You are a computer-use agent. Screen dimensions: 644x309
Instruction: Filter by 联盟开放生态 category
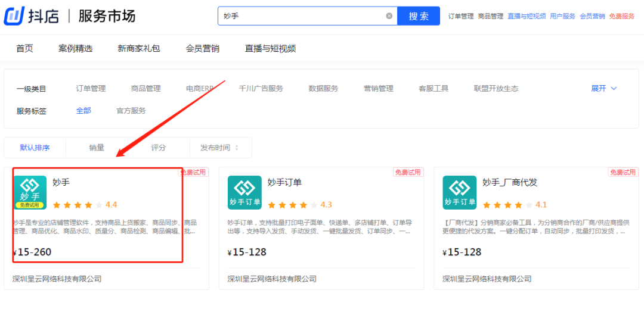496,89
